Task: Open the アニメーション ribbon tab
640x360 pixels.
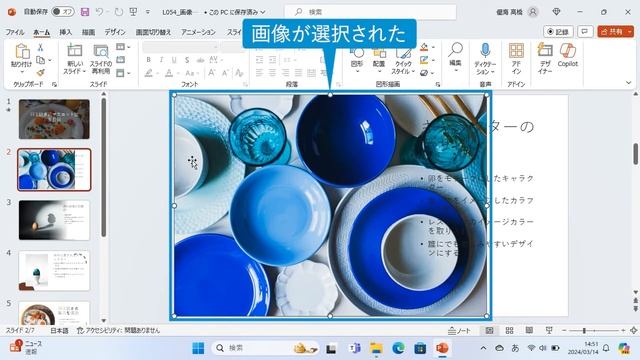Action: [x=198, y=32]
